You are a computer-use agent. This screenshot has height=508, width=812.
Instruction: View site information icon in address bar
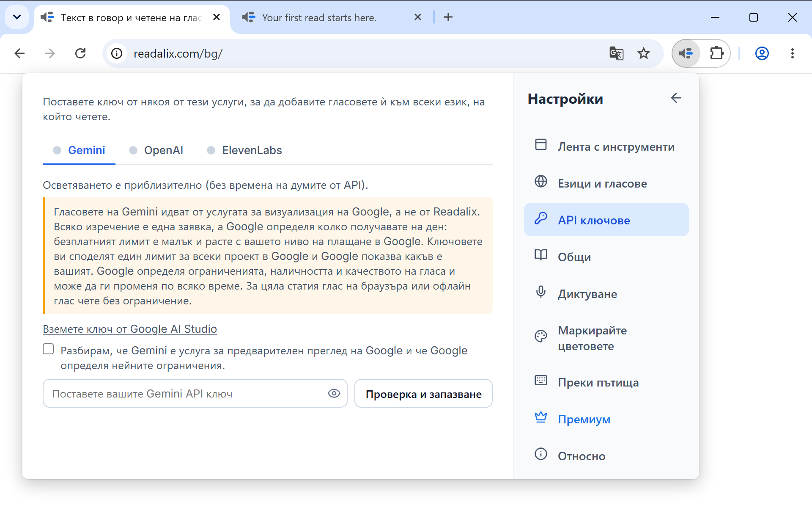[117, 53]
